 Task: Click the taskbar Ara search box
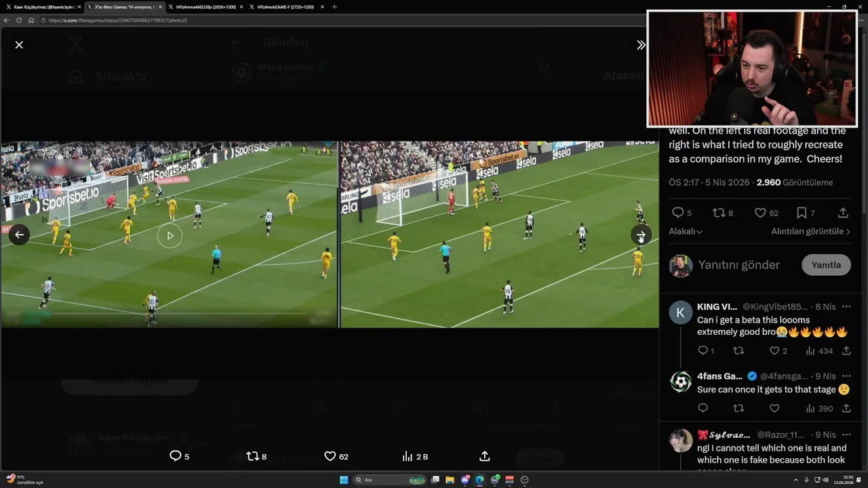click(x=390, y=480)
